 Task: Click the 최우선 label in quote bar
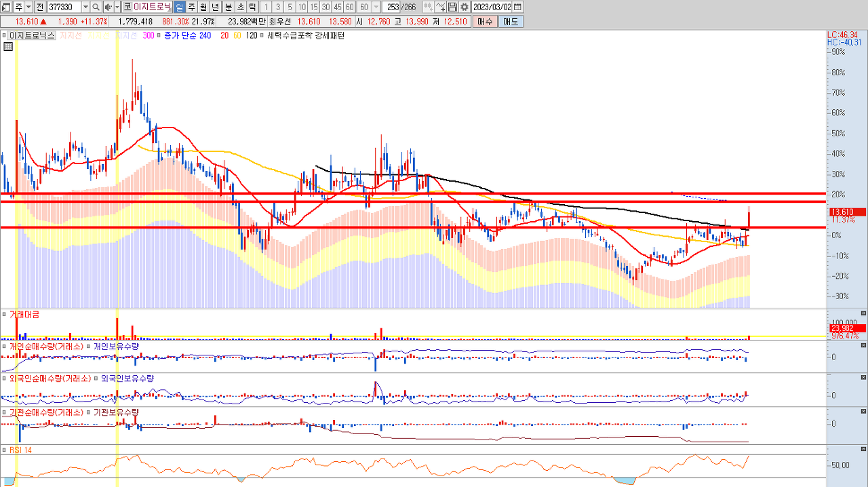point(279,22)
